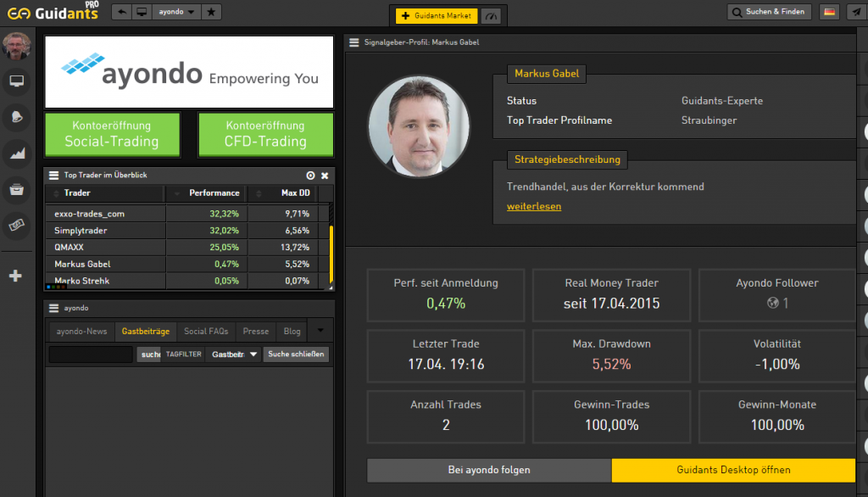
Task: Open settings circle icon of Top Trader widget
Action: point(310,176)
